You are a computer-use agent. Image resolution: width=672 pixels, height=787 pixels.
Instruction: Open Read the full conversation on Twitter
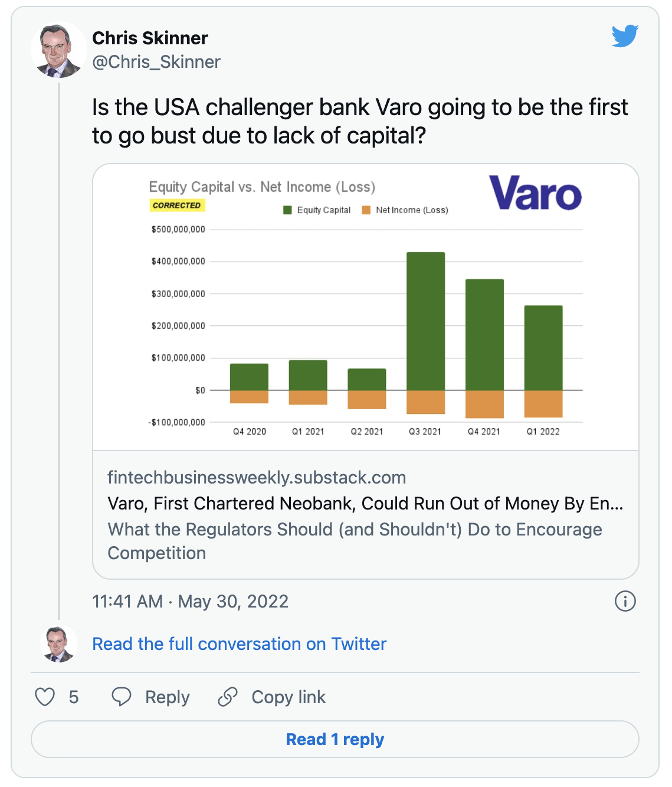point(239,644)
